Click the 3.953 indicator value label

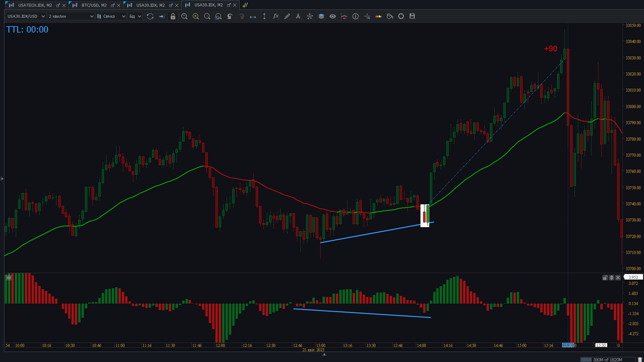[633, 277]
